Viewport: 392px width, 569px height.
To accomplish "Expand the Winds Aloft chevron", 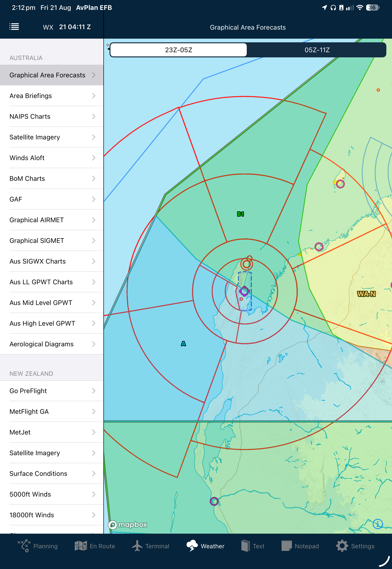I will 94,158.
